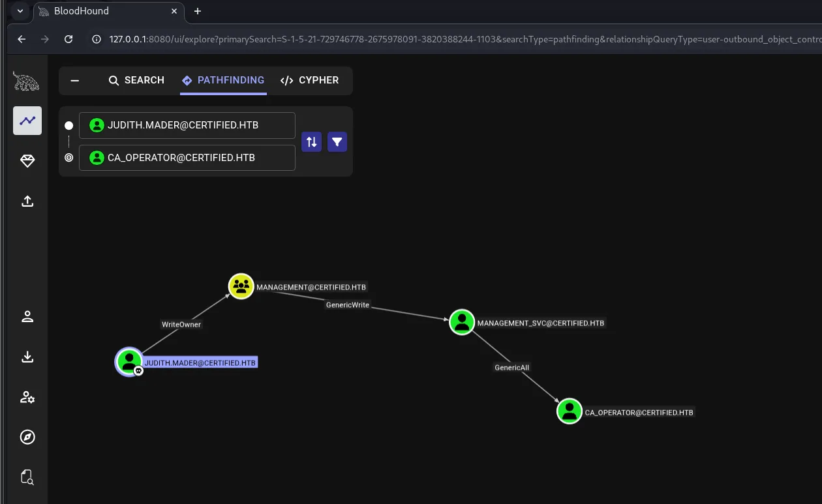Swap start and destination nodes
The width and height of the screenshot is (822, 504).
[311, 141]
